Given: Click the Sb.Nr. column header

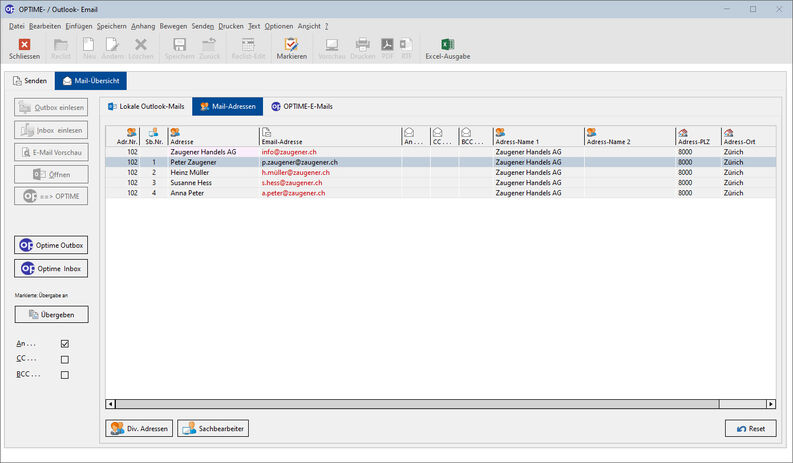Looking at the screenshot, I should point(154,137).
